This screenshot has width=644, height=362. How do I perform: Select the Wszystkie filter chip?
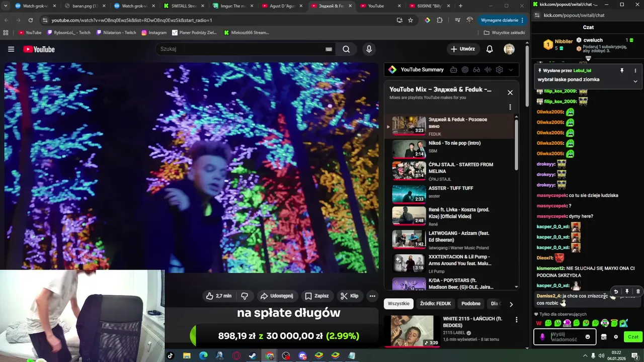point(398,304)
